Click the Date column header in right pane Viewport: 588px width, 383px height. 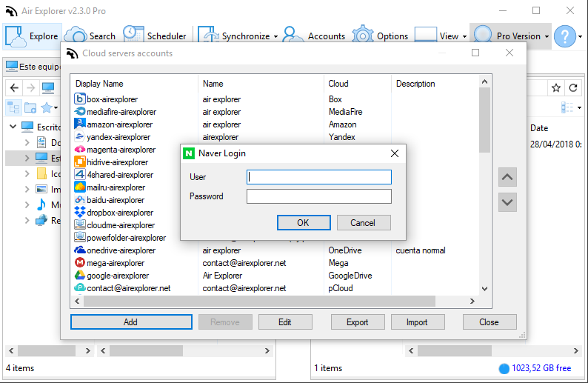pos(539,128)
